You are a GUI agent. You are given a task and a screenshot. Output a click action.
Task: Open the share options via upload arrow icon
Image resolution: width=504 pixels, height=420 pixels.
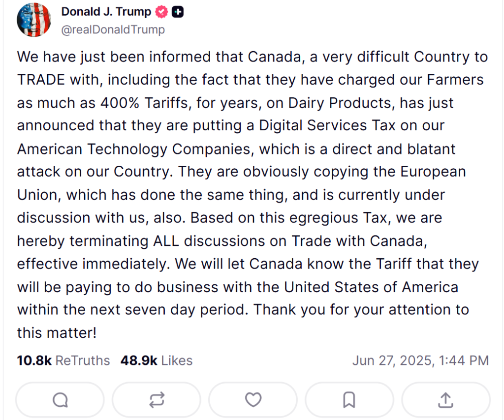click(446, 400)
